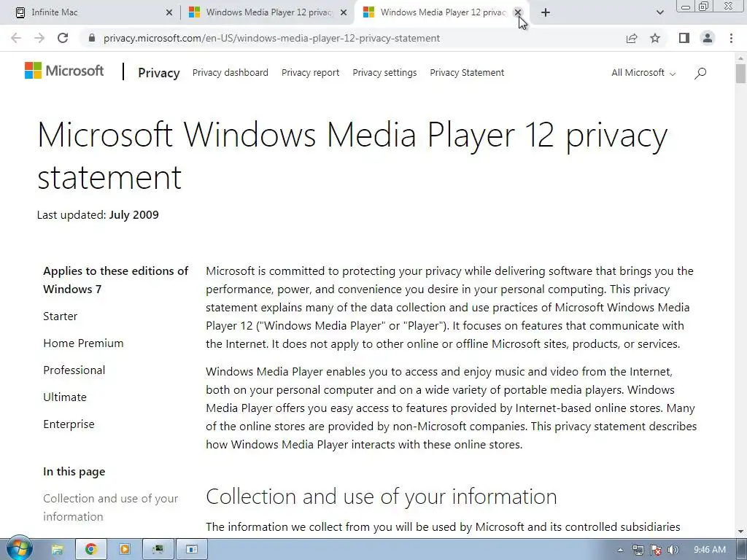The image size is (747, 560).
Task: Click the lock icon in the address bar
Action: coord(92,38)
